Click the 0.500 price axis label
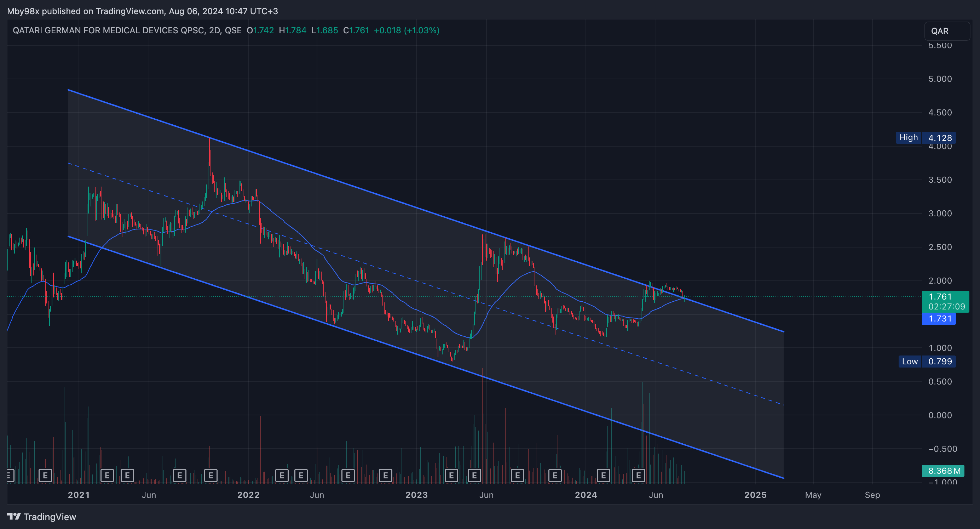The image size is (980, 529). pyautogui.click(x=940, y=382)
